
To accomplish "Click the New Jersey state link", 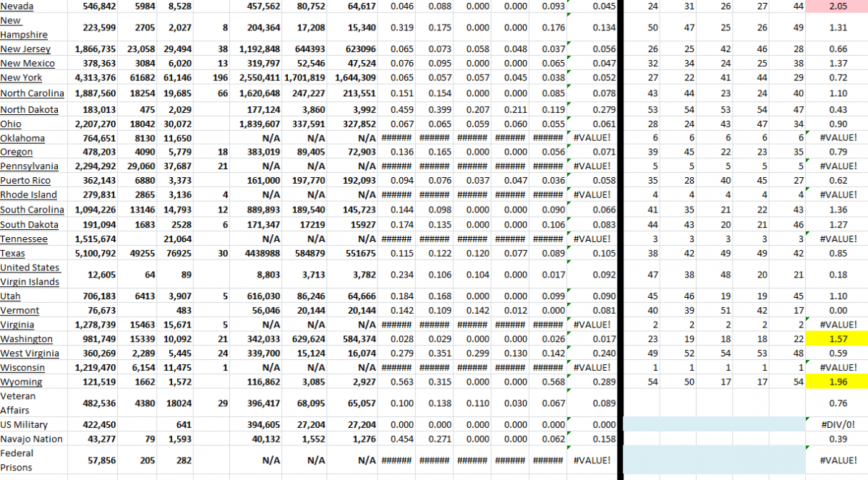I will pyautogui.click(x=24, y=48).
